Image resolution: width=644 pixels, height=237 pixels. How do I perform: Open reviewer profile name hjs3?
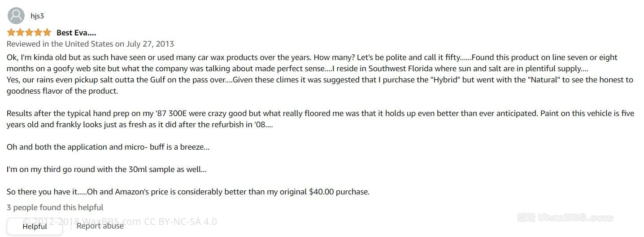pos(37,16)
